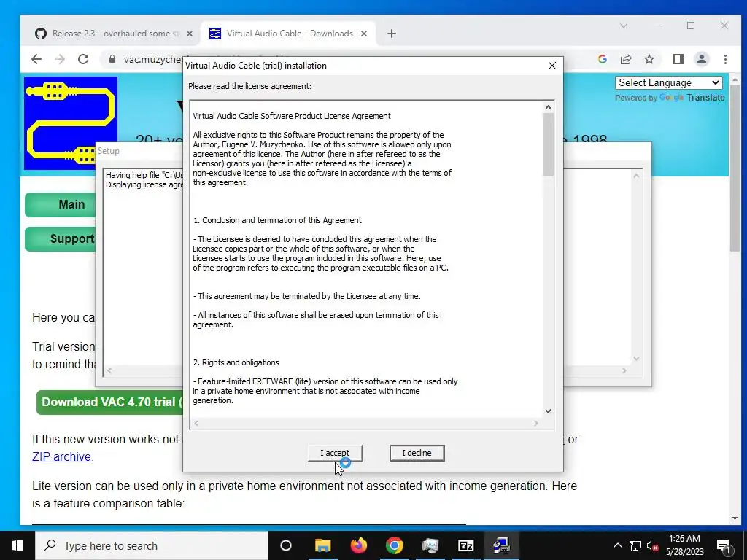Open Firefox from taskbar
This screenshot has height=560, width=747.
pyautogui.click(x=359, y=545)
